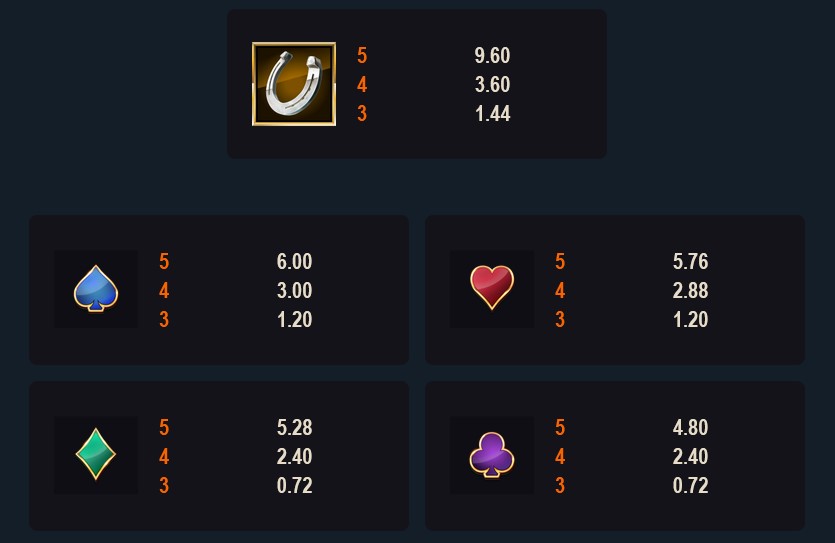
Task: Select the horseshoe 1.44 payout value
Action: click(492, 113)
